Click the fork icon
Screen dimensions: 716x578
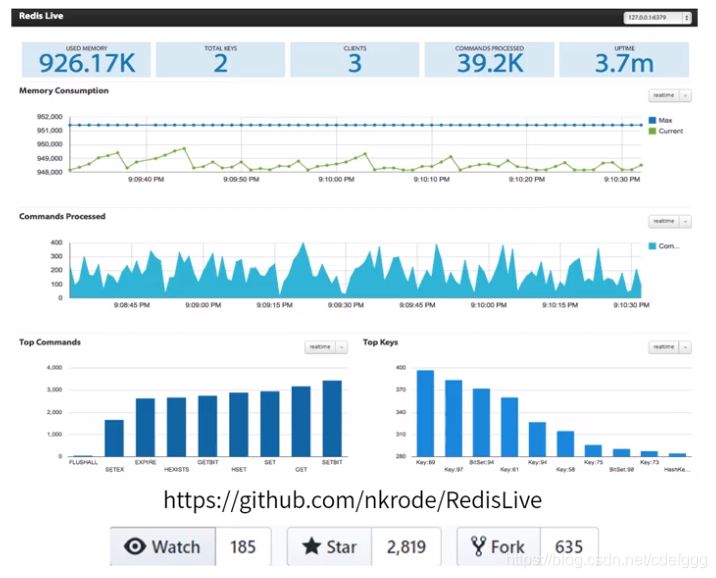click(x=478, y=546)
